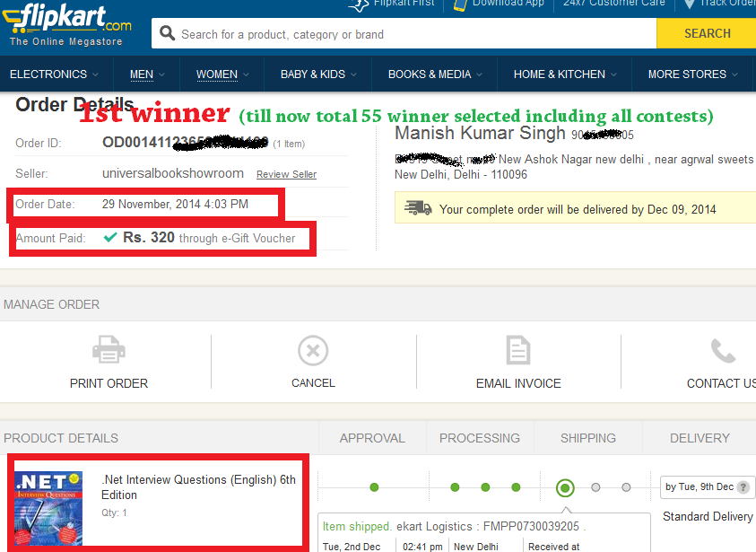The image size is (756, 552).
Task: Click the PROCESSING stage heading
Action: click(x=479, y=438)
